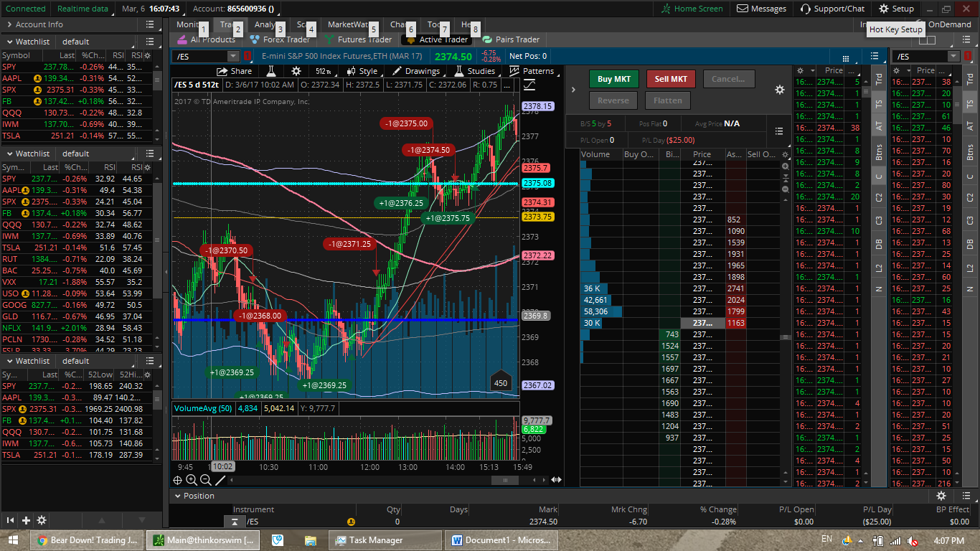Image resolution: width=980 pixels, height=551 pixels.
Task: Collapse the Account Info gadget
Action: pyautogui.click(x=8, y=24)
